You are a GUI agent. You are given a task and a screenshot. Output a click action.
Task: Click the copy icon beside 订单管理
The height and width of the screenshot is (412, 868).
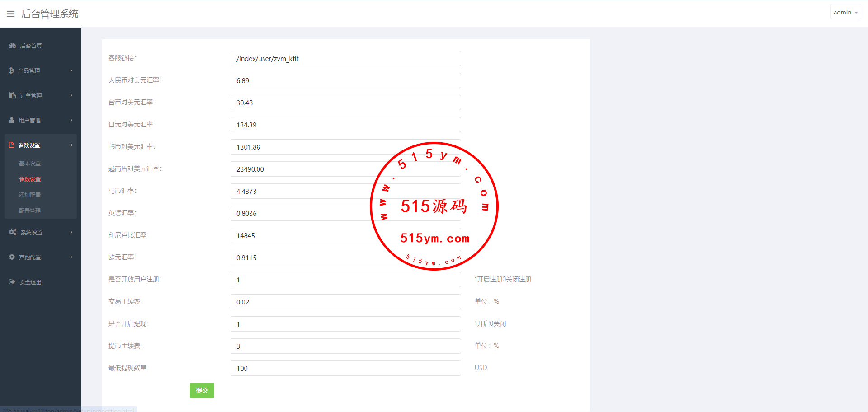[12, 95]
